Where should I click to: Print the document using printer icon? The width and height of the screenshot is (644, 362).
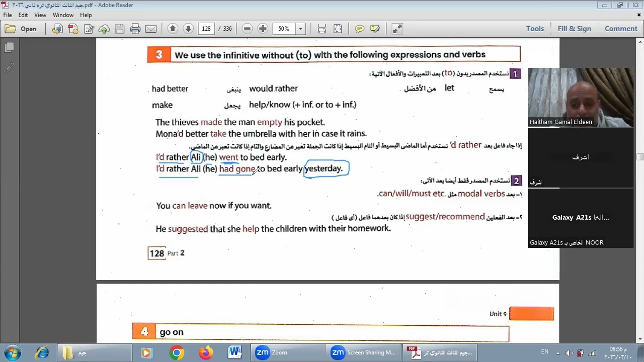tap(135, 29)
